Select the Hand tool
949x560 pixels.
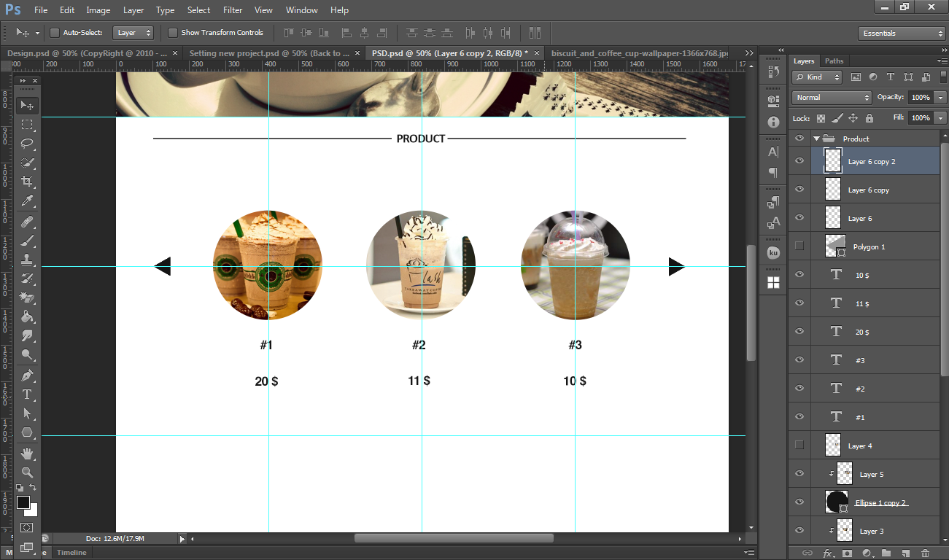(x=27, y=453)
